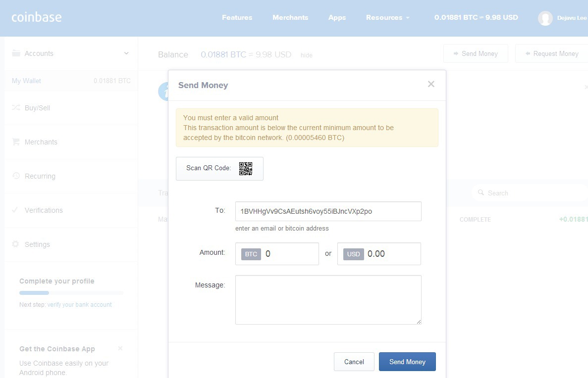Click the user avatar icon

[545, 18]
